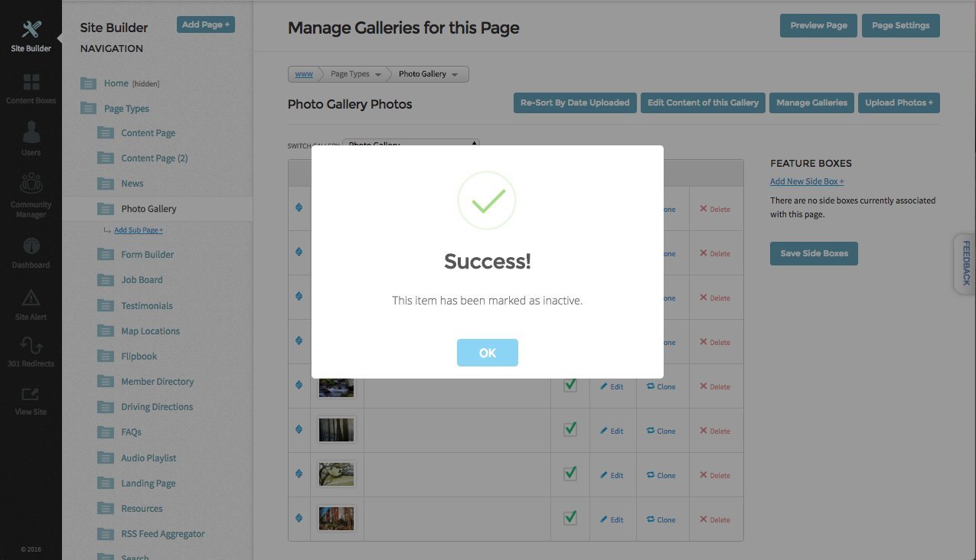Image resolution: width=976 pixels, height=560 pixels.
Task: Click the building photo thumbnail in the last row
Action: tap(337, 519)
